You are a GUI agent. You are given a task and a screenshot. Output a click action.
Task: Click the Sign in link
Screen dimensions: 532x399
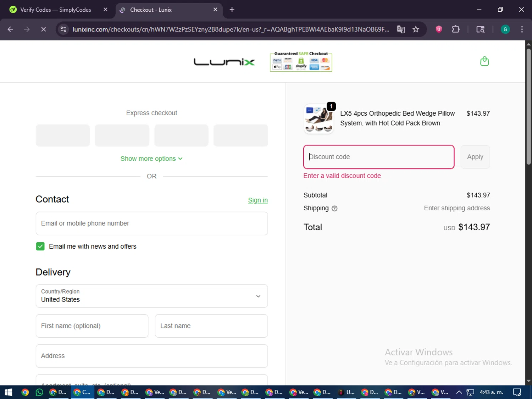tap(258, 200)
